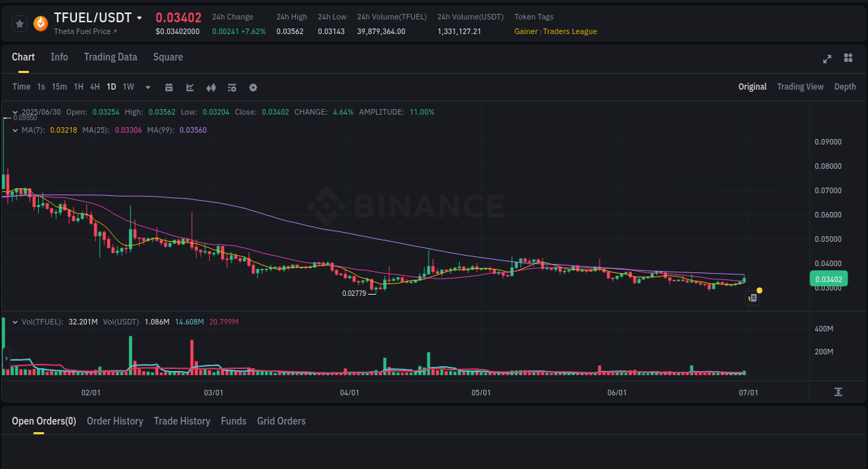Switch to the Trading View chart tab
The height and width of the screenshot is (469, 868).
[x=800, y=87]
